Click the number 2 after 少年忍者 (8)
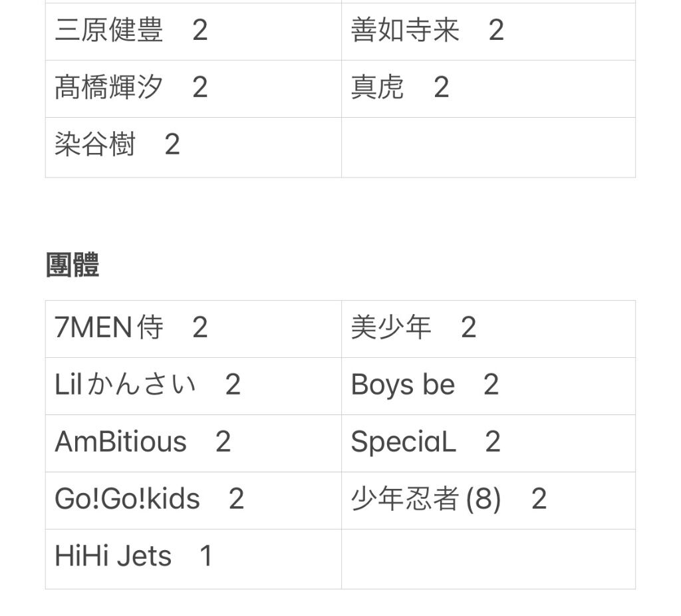 [x=539, y=498]
